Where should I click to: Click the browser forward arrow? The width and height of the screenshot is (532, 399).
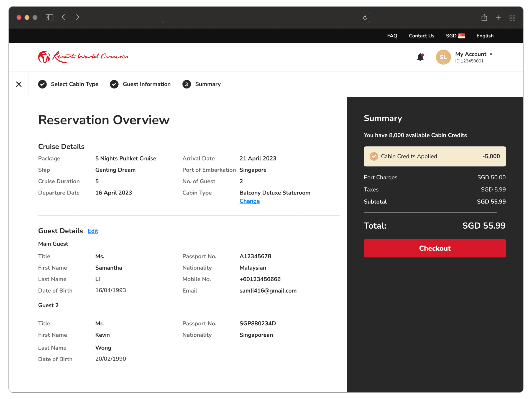(78, 17)
